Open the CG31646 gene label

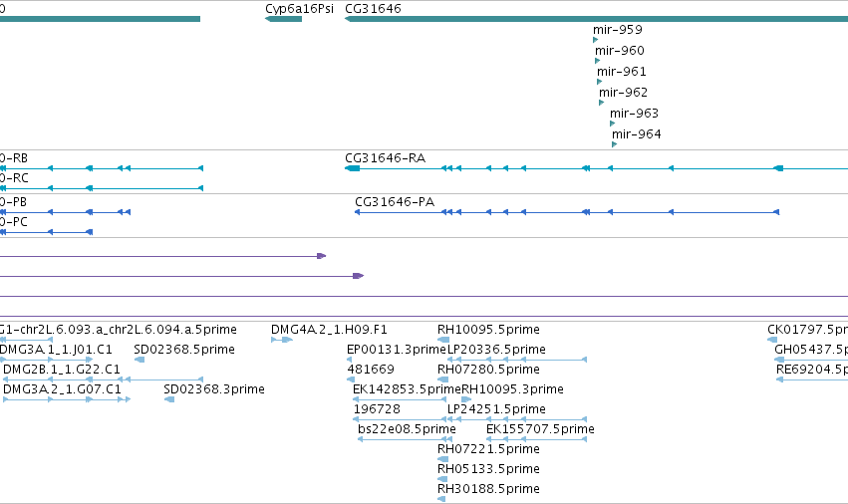click(373, 9)
